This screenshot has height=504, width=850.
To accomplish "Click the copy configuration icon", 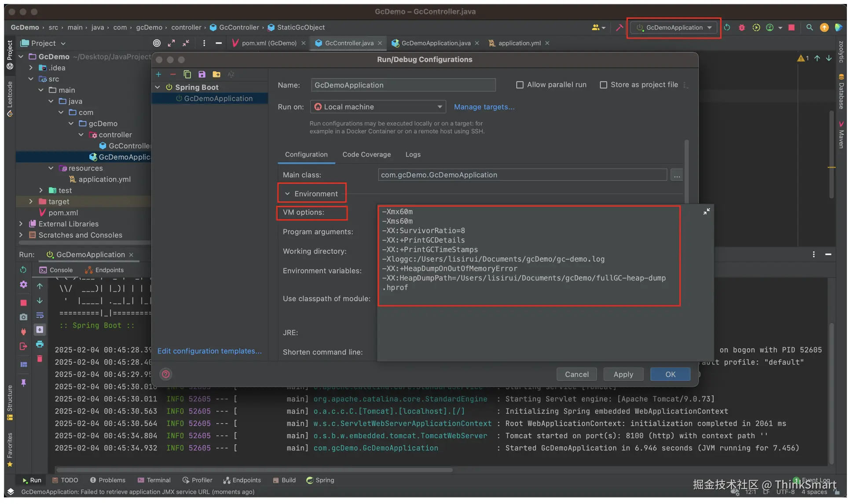I will (x=187, y=74).
